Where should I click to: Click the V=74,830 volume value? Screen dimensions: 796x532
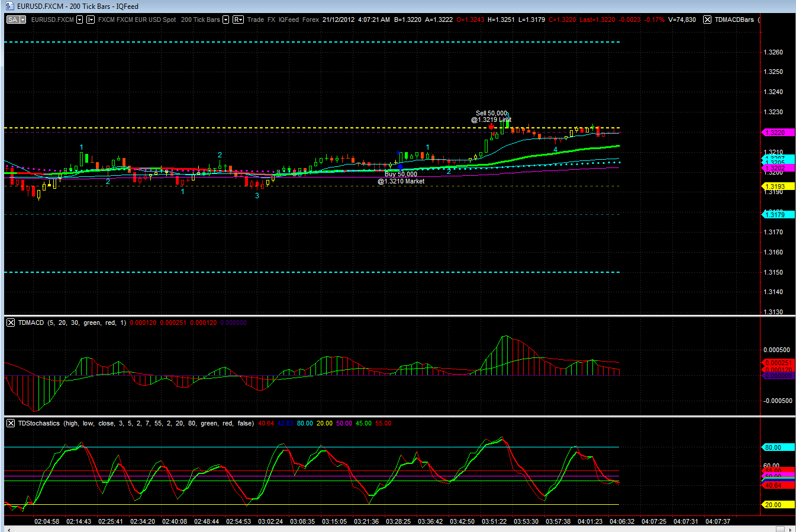point(682,20)
